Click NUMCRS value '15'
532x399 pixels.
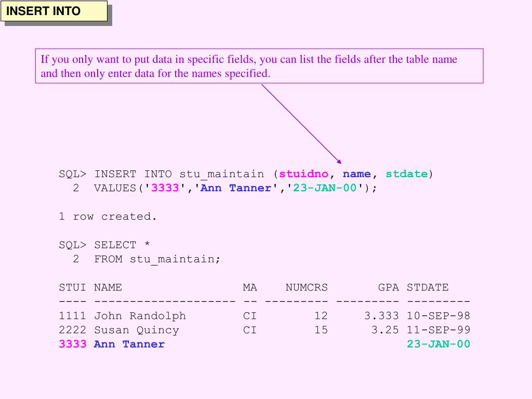pyautogui.click(x=321, y=330)
